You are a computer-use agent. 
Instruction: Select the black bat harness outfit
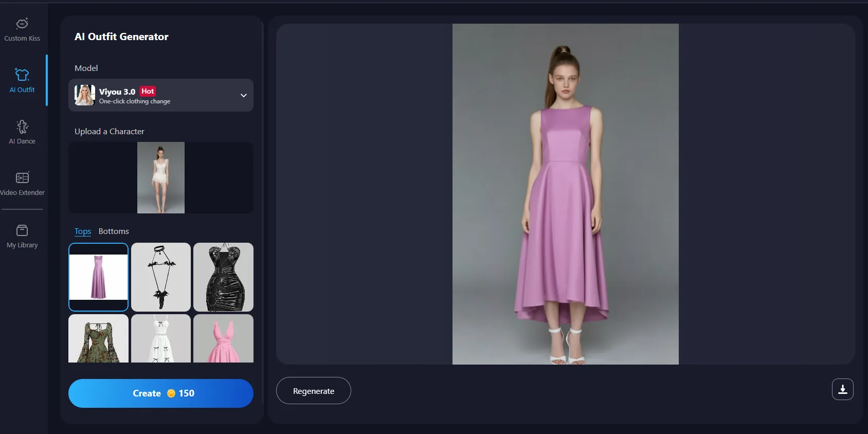pos(161,277)
